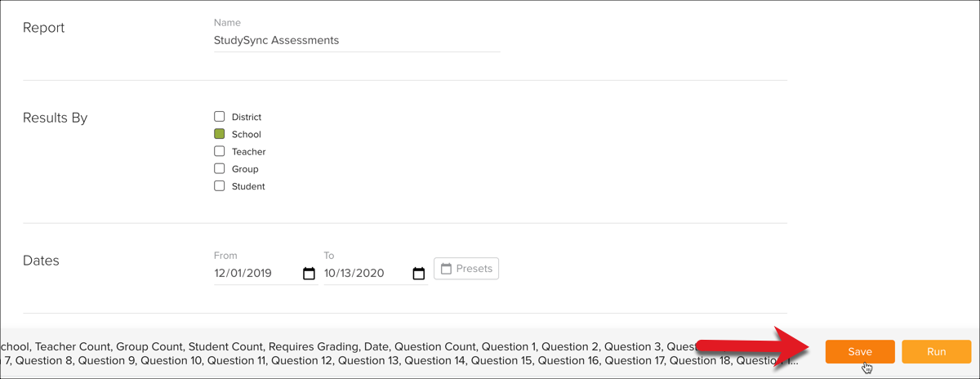The width and height of the screenshot is (980, 379).
Task: Check the District results checkbox
Action: pyautogui.click(x=219, y=117)
